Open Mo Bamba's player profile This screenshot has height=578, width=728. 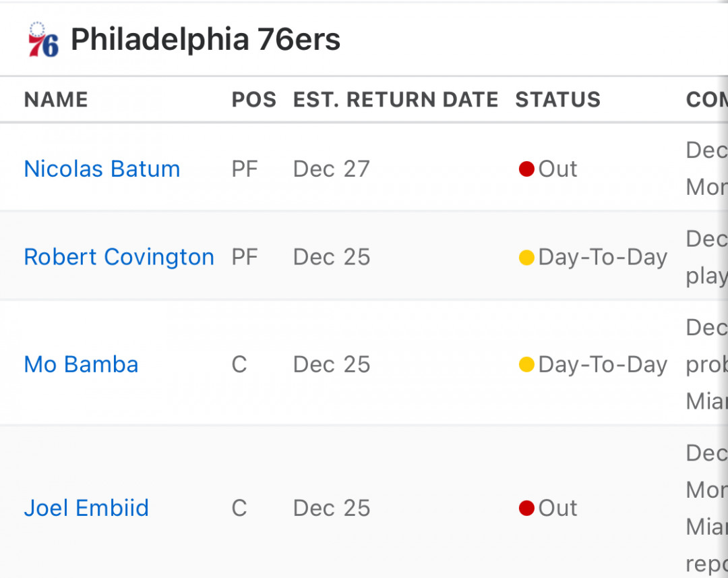[81, 364]
